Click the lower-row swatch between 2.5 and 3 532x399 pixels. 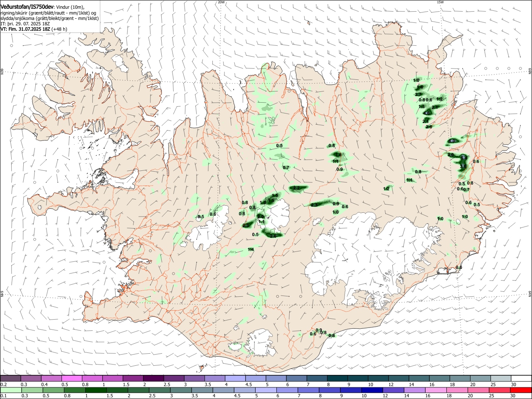pos(160,390)
